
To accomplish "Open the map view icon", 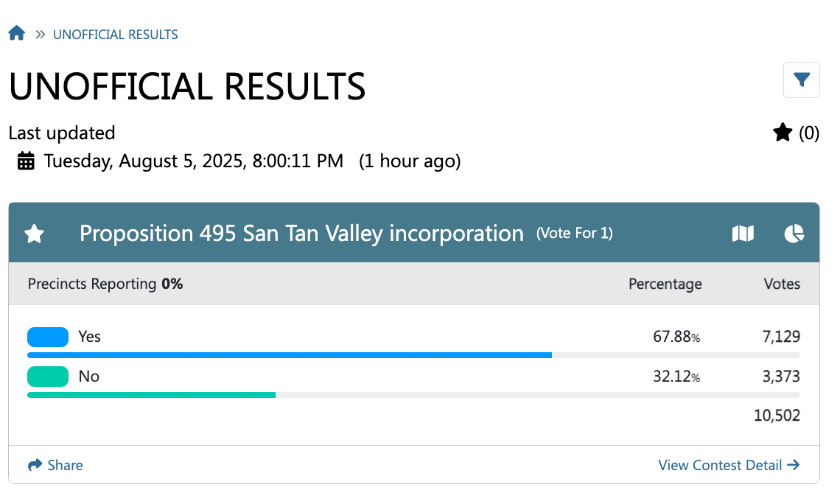I will (743, 234).
